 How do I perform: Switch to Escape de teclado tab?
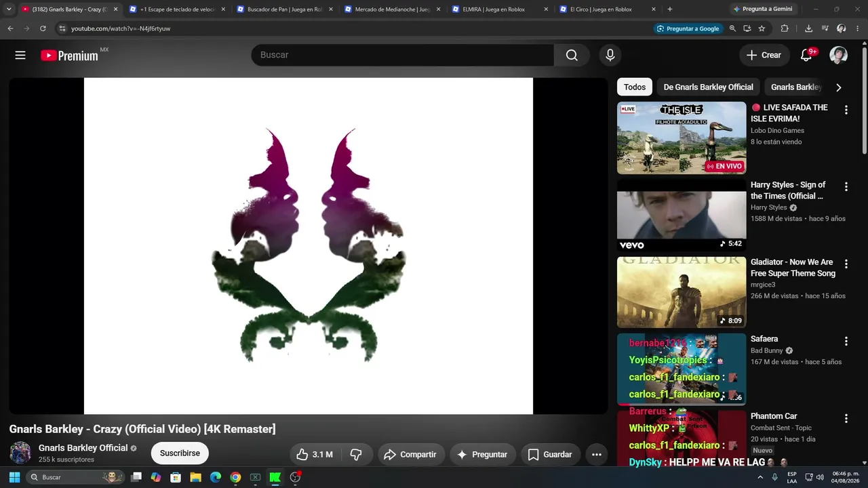tap(178, 9)
